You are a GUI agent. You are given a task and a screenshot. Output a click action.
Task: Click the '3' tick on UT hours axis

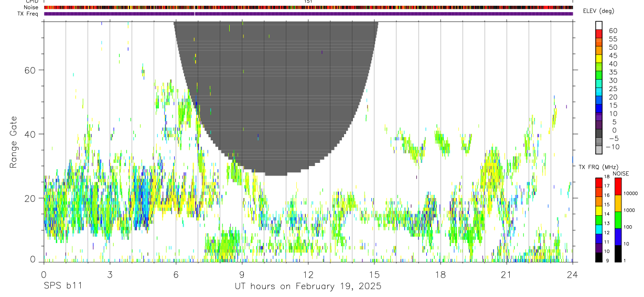110,274
